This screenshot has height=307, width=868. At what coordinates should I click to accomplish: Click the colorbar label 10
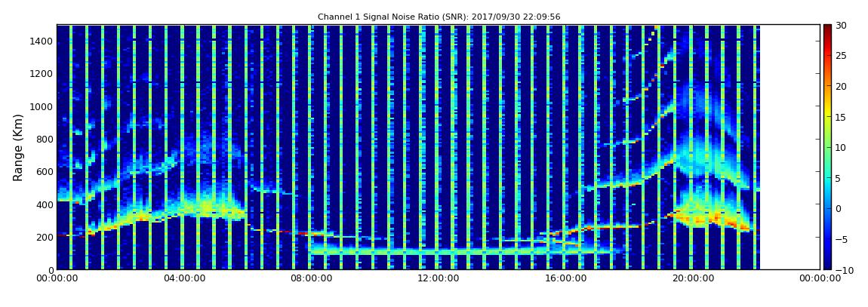[842, 148]
